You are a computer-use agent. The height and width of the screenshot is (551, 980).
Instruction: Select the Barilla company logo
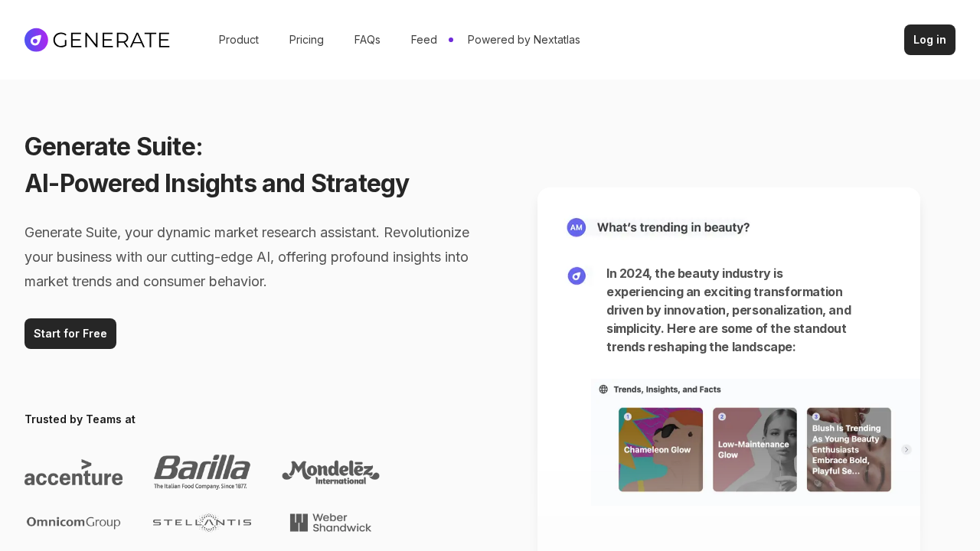(x=202, y=471)
